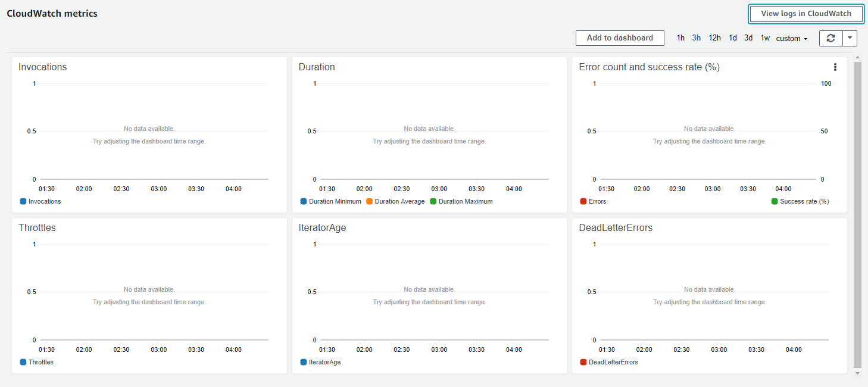This screenshot has width=868, height=387.
Task: Open the refresh options dropdown arrow
Action: pos(850,38)
